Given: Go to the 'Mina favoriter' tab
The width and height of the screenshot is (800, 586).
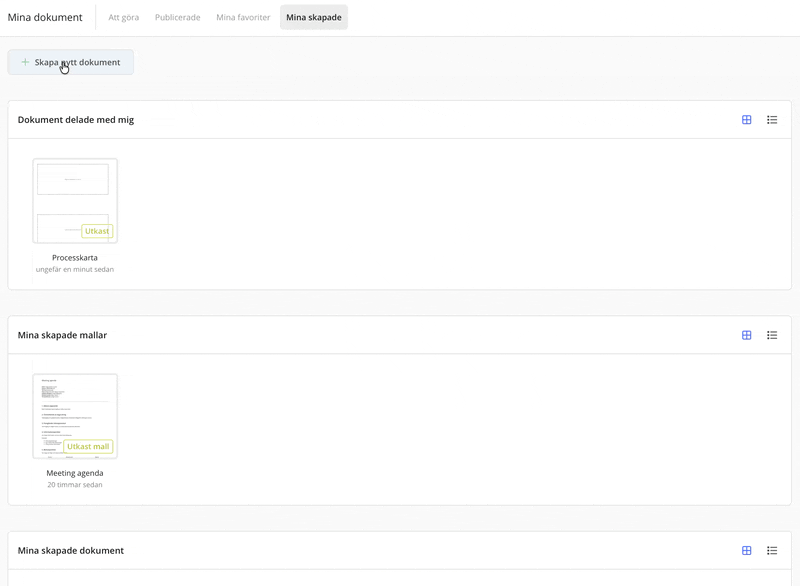Looking at the screenshot, I should [x=243, y=17].
